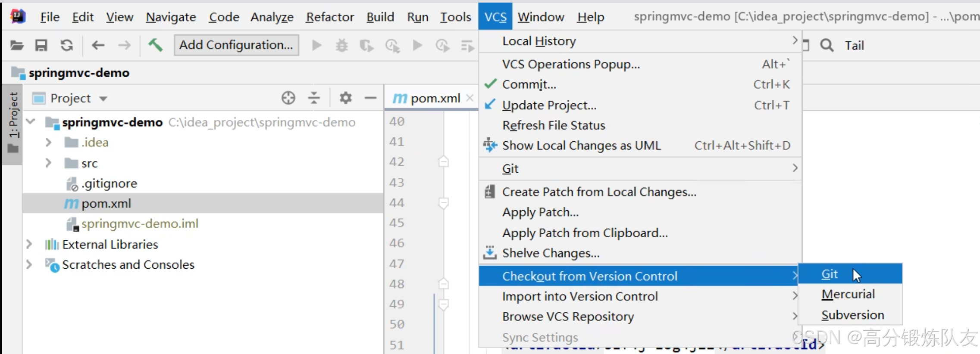Click the Collapse All icon in Project panel
980x354 pixels.
pyautogui.click(x=314, y=98)
